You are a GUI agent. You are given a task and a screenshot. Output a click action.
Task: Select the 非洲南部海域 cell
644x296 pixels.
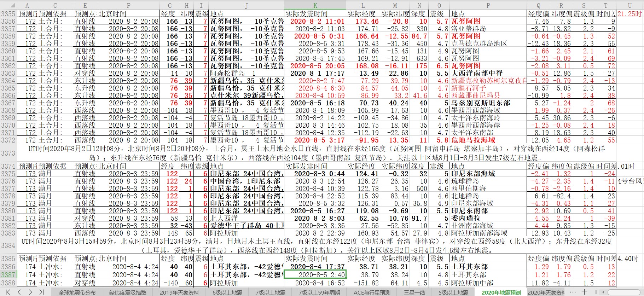click(488, 226)
